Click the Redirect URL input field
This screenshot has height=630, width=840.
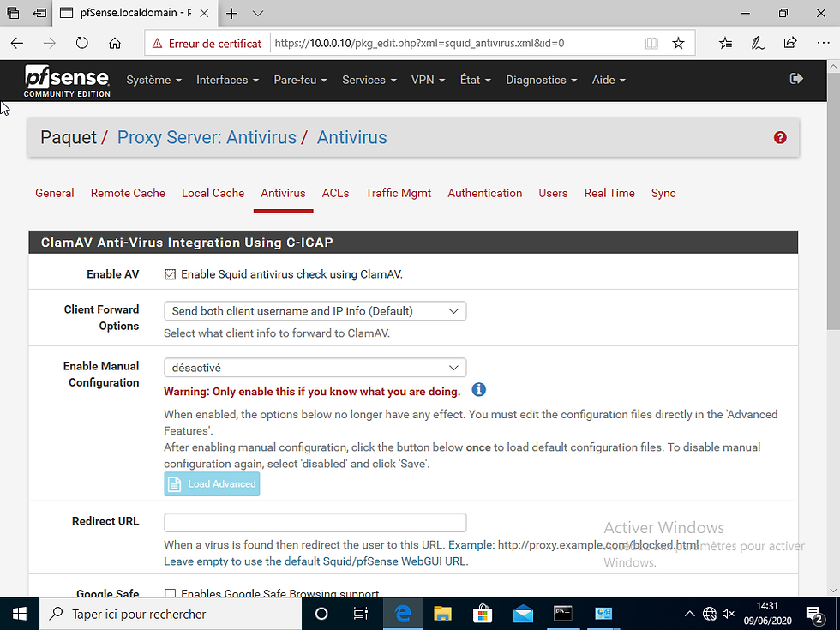tap(315, 522)
